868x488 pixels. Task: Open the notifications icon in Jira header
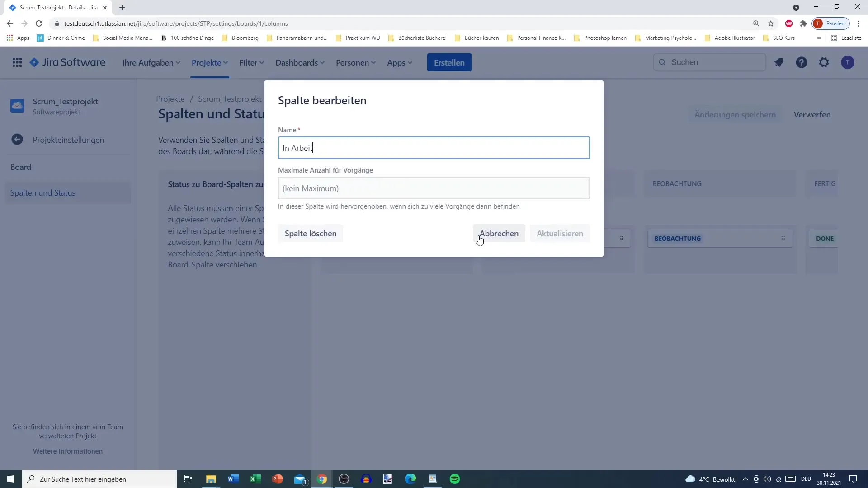[778, 62]
